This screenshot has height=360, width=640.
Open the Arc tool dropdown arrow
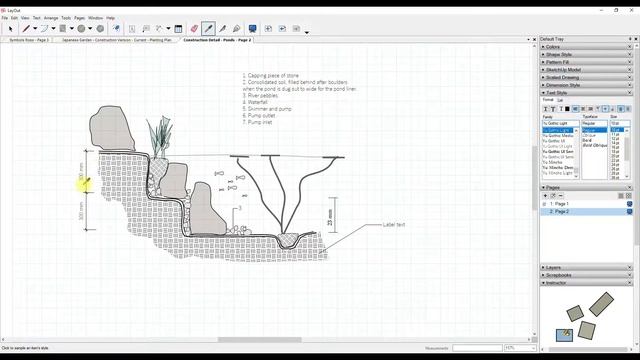53,29
